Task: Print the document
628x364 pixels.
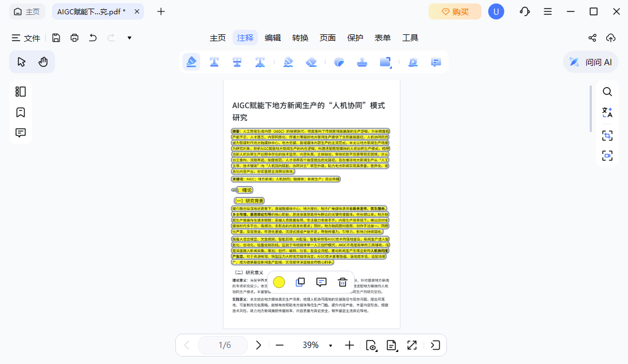Action: [74, 38]
